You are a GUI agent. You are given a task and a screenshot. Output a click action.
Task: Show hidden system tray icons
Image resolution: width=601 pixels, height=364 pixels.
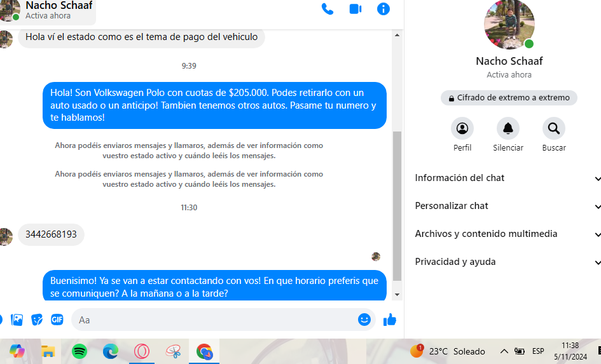coord(504,351)
